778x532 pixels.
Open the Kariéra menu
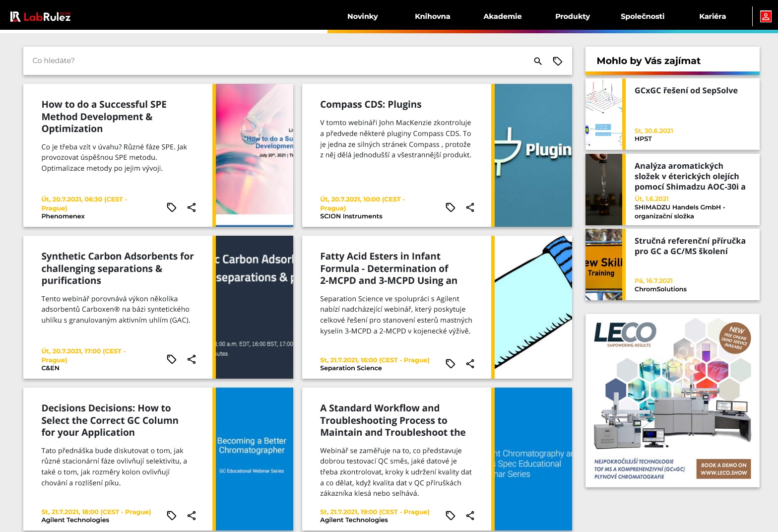713,16
